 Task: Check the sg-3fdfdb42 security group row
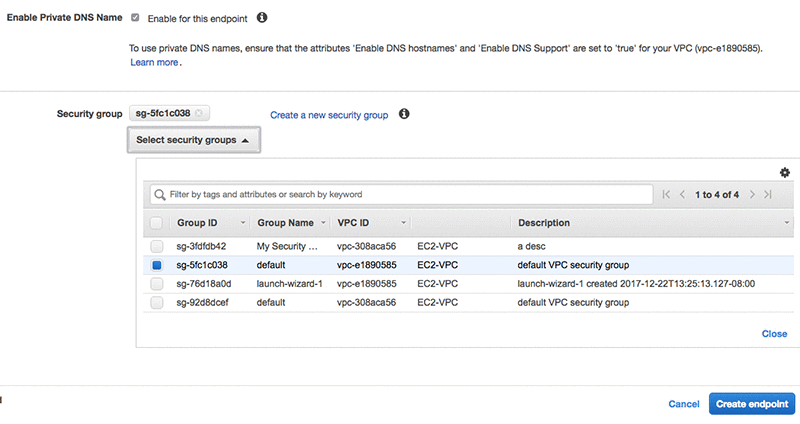pyautogui.click(x=157, y=246)
